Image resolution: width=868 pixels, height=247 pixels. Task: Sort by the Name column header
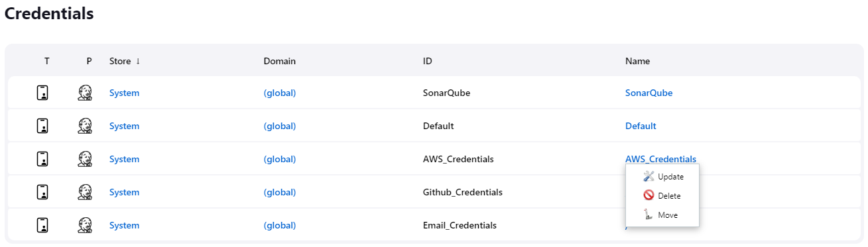(x=638, y=61)
